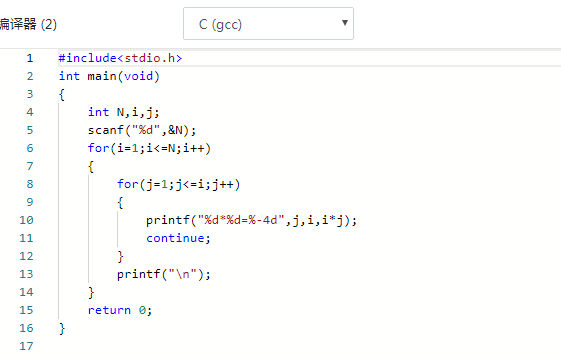Click the closing brace on line 14
561x362 pixels.
pyautogui.click(x=91, y=293)
